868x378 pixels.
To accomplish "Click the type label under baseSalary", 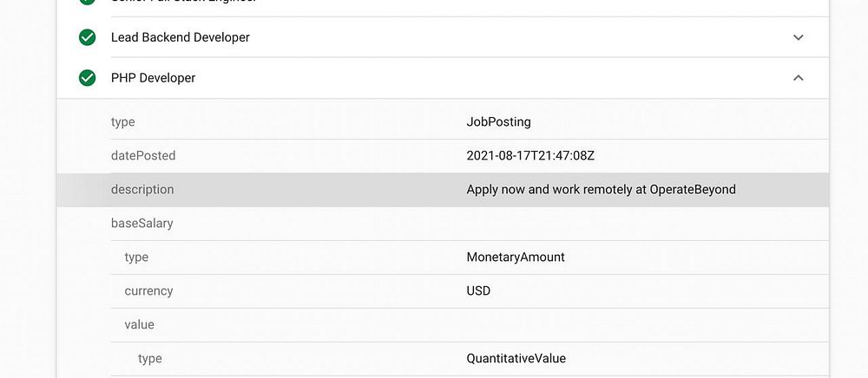I will (136, 257).
